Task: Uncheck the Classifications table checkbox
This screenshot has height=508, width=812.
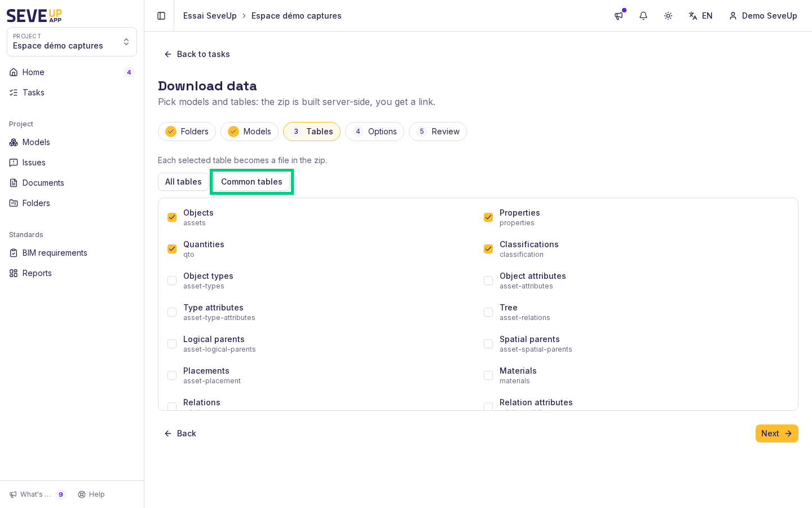Action: pyautogui.click(x=488, y=249)
